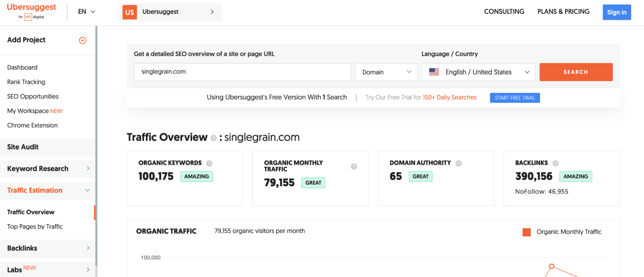Click the US flag icon in language selector

click(434, 72)
